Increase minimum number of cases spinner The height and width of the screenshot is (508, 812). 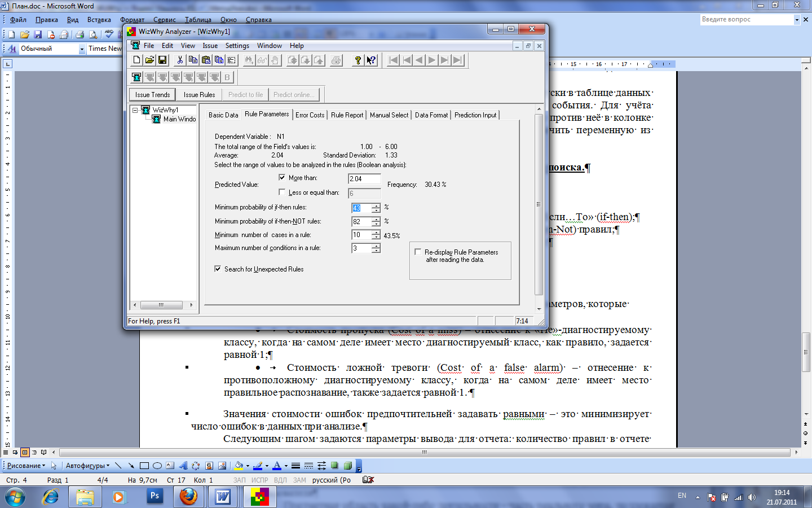(x=376, y=232)
